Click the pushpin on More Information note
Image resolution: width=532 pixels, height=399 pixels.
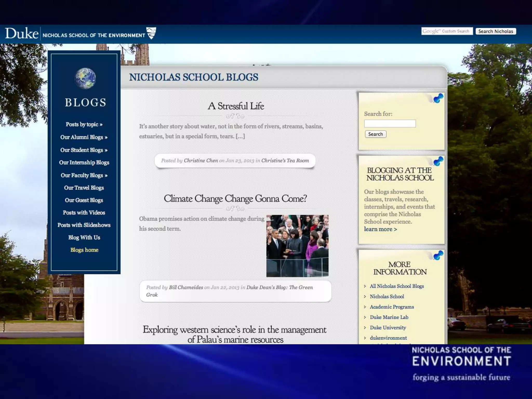tap(438, 255)
